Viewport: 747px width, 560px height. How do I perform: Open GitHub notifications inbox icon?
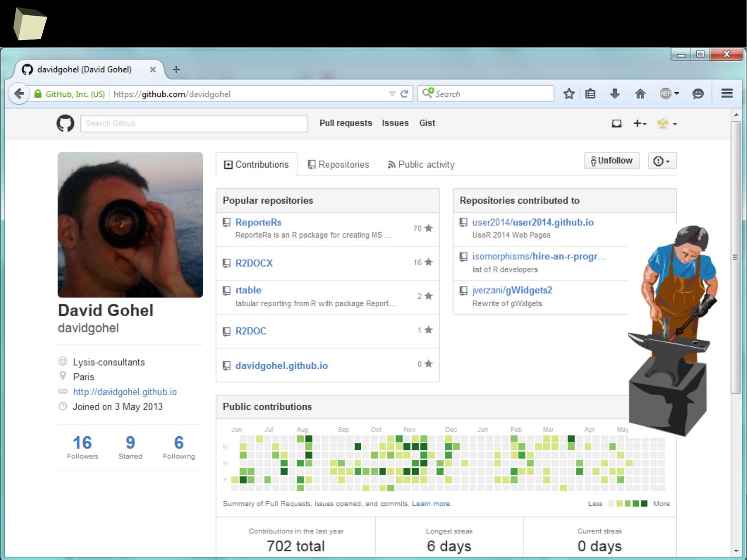point(616,123)
